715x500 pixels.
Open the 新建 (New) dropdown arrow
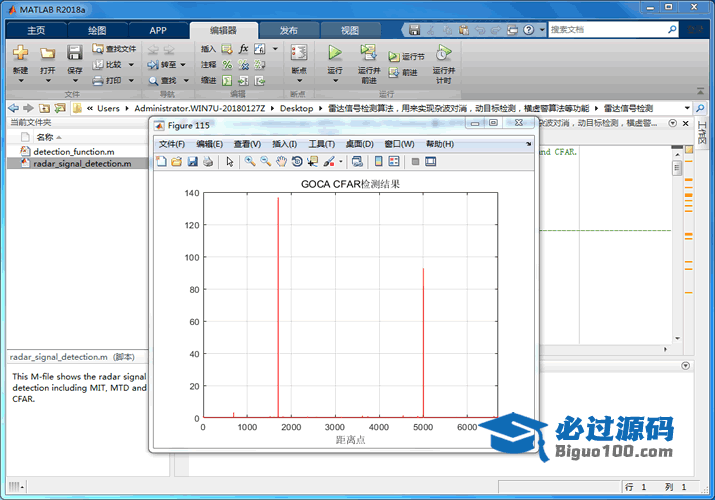[x=20, y=82]
